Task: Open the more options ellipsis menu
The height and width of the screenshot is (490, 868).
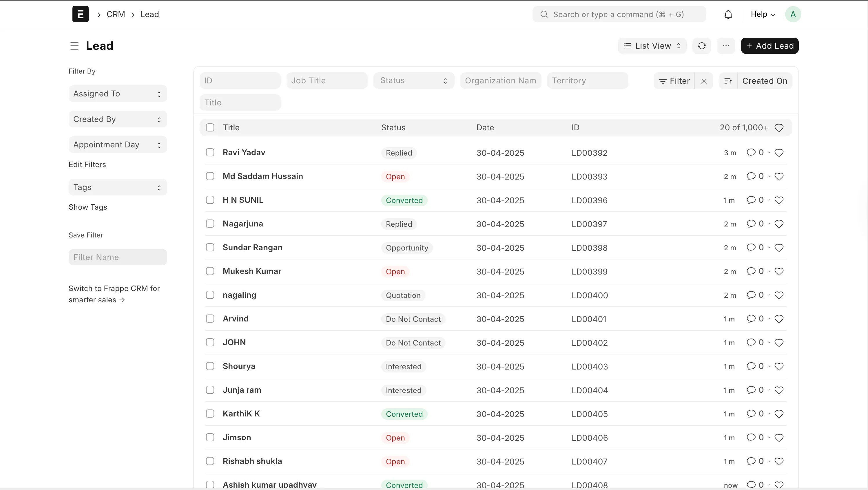Action: click(726, 46)
